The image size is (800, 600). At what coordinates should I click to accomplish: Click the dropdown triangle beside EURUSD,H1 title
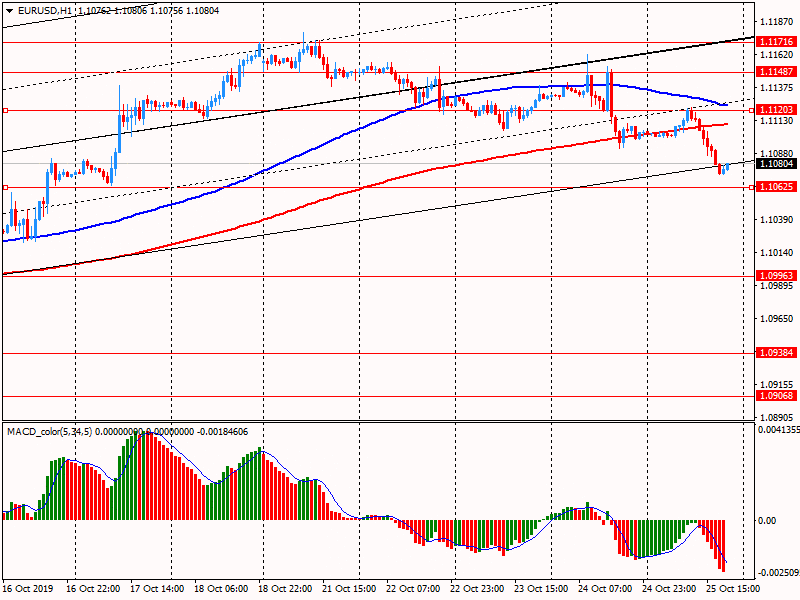click(9, 10)
